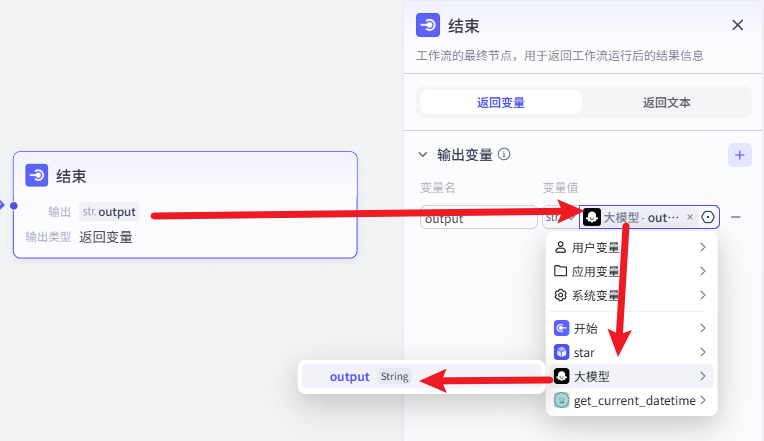Click the 系统变量 gear icon

(560, 295)
